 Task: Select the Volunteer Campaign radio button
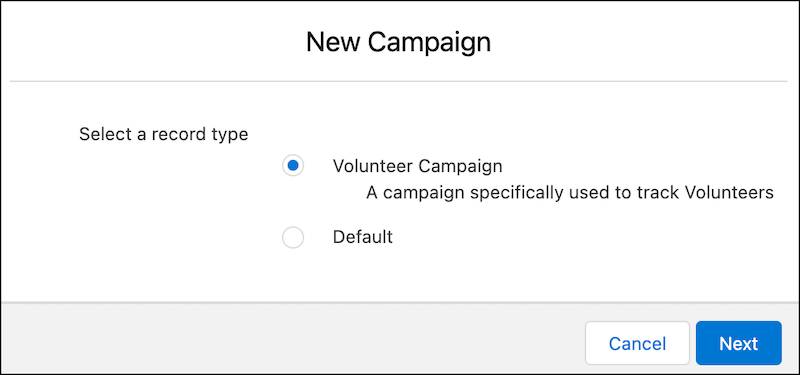tap(293, 166)
